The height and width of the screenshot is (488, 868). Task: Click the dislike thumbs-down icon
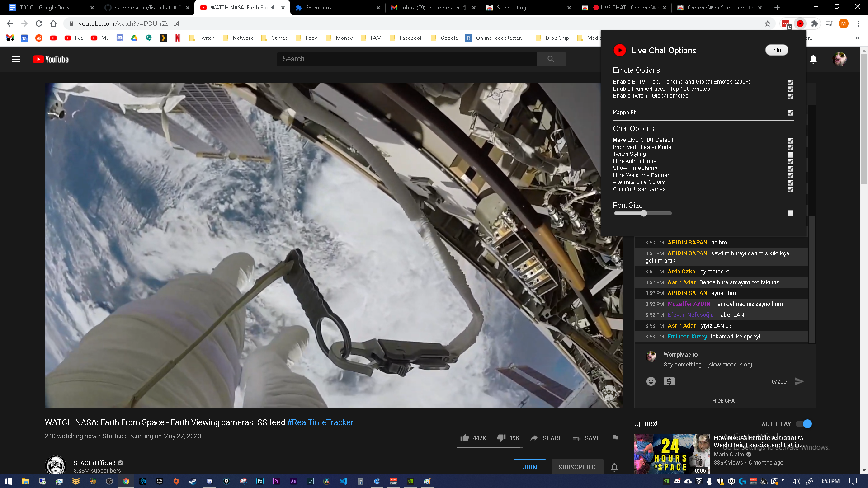(501, 438)
